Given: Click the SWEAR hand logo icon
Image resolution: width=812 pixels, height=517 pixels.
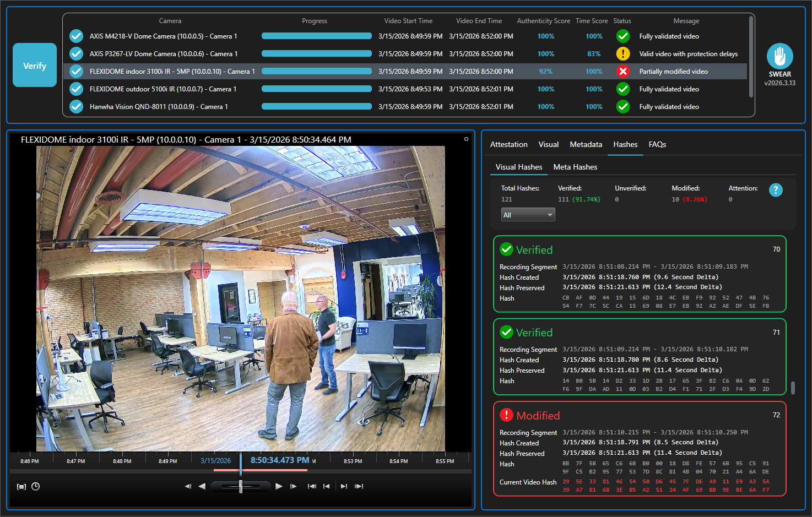Looking at the screenshot, I should coord(779,56).
